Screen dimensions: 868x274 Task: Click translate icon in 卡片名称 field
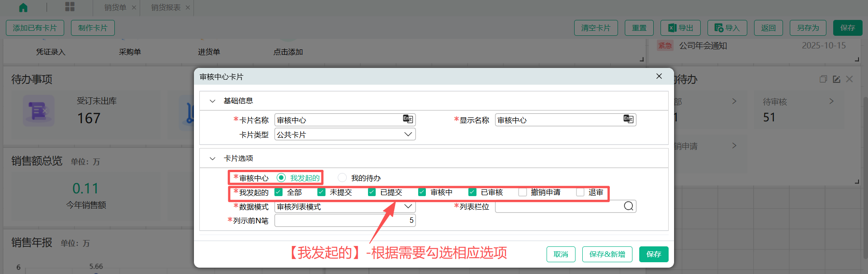tap(408, 119)
